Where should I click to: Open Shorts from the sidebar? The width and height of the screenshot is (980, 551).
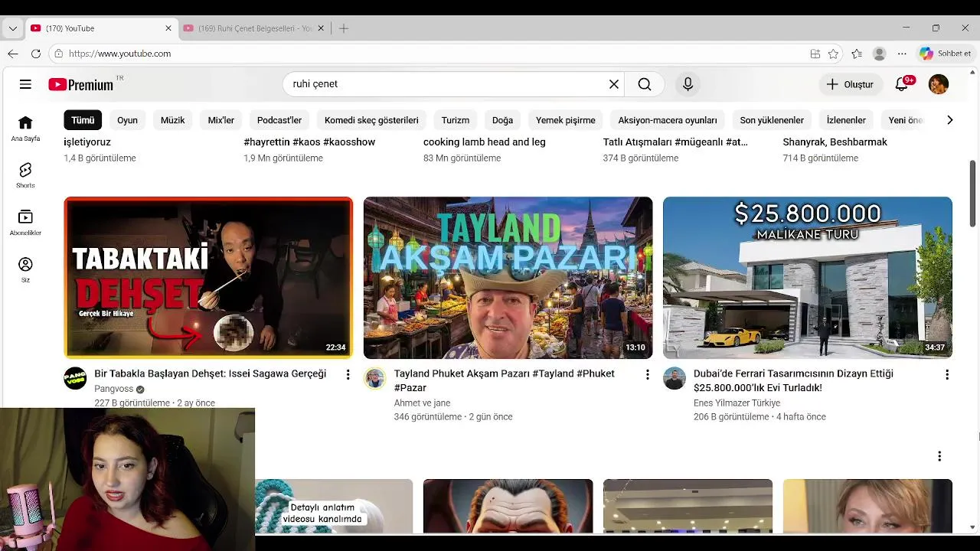25,175
